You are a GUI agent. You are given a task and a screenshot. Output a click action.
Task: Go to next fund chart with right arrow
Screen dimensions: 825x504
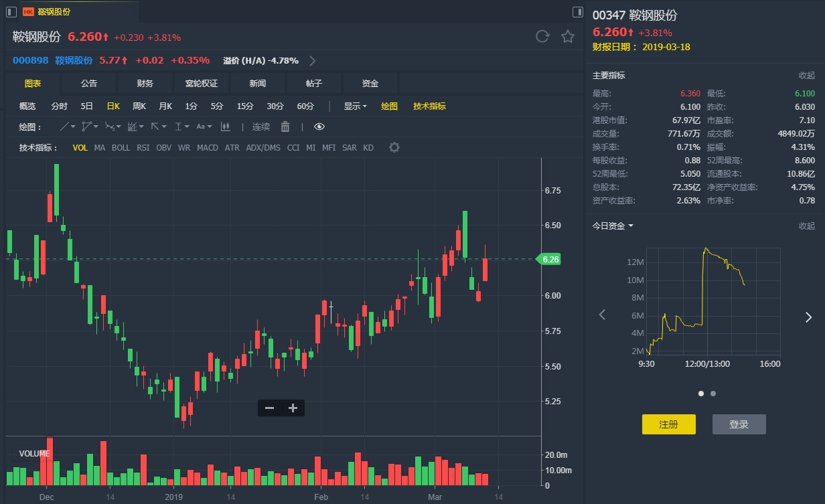click(808, 317)
